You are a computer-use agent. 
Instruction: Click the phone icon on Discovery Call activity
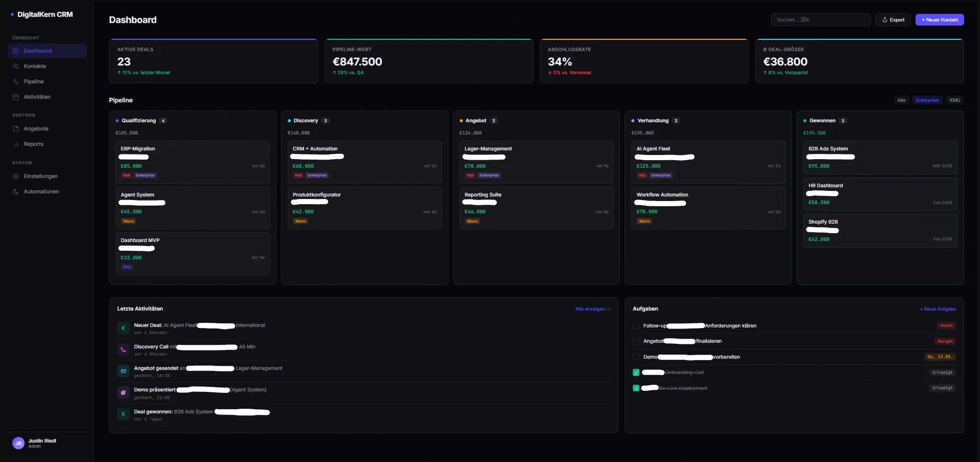(123, 349)
